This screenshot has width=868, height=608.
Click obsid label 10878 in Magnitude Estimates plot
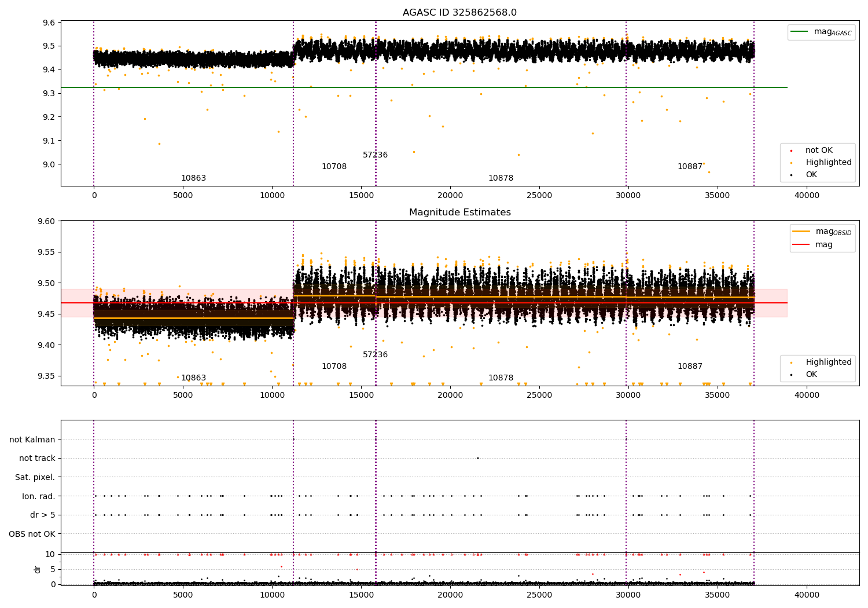pyautogui.click(x=501, y=378)
